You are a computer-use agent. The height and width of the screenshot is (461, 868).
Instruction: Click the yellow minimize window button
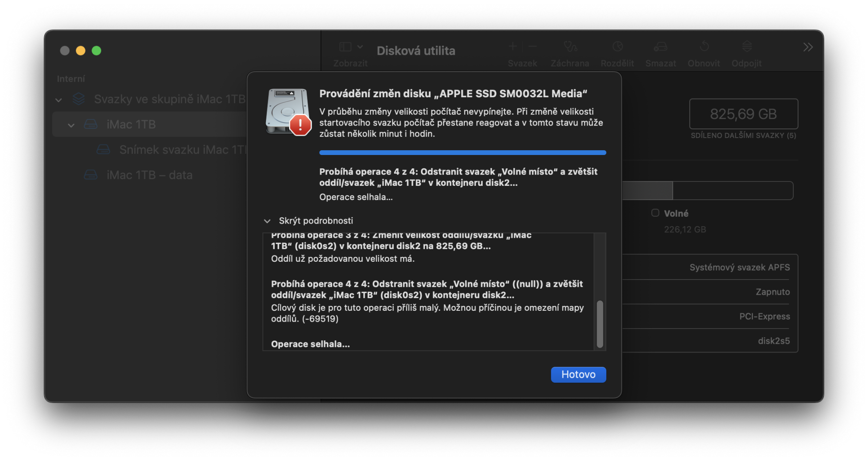point(81,51)
